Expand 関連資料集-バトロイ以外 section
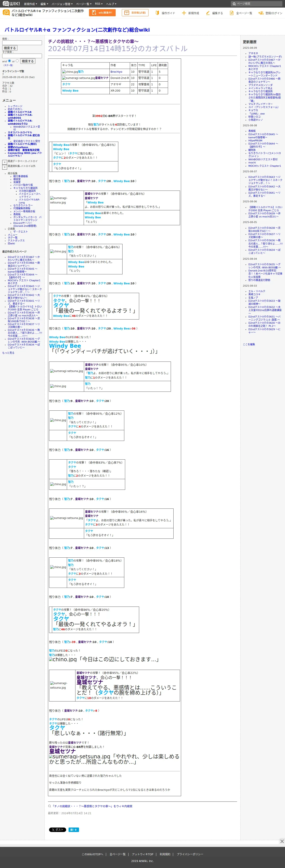 (5, 167)
